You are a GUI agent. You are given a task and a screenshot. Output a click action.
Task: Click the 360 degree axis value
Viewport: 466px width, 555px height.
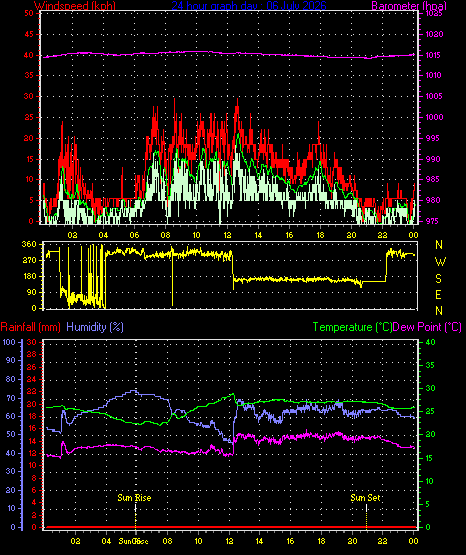tap(29, 244)
